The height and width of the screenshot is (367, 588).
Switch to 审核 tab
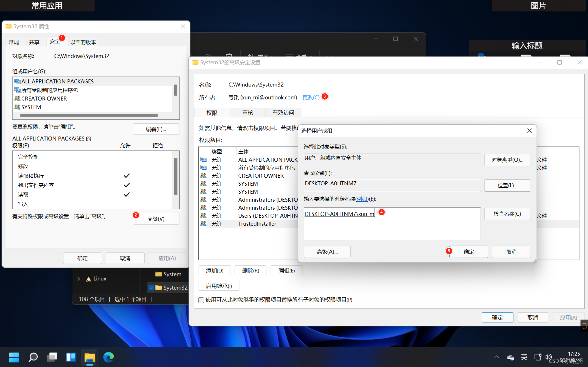point(247,113)
